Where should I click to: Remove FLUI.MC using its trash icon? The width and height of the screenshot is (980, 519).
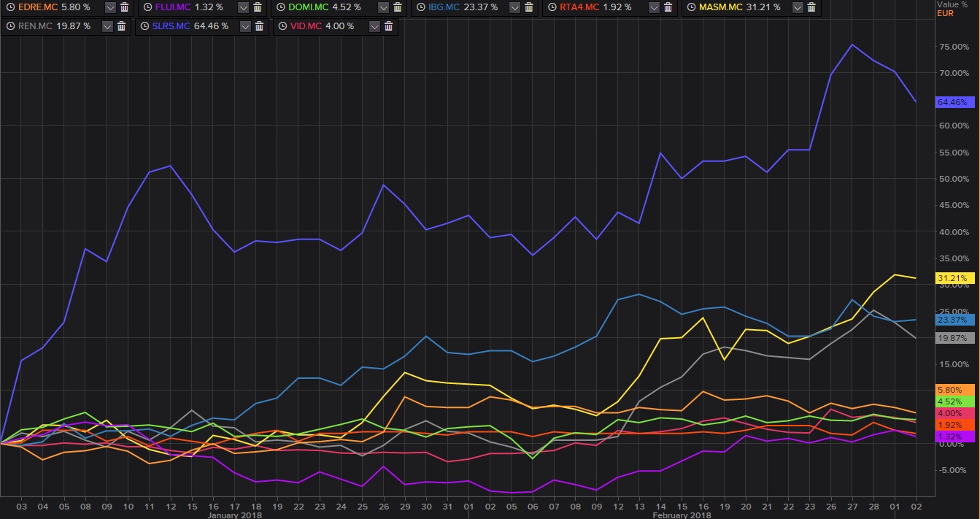tap(258, 7)
